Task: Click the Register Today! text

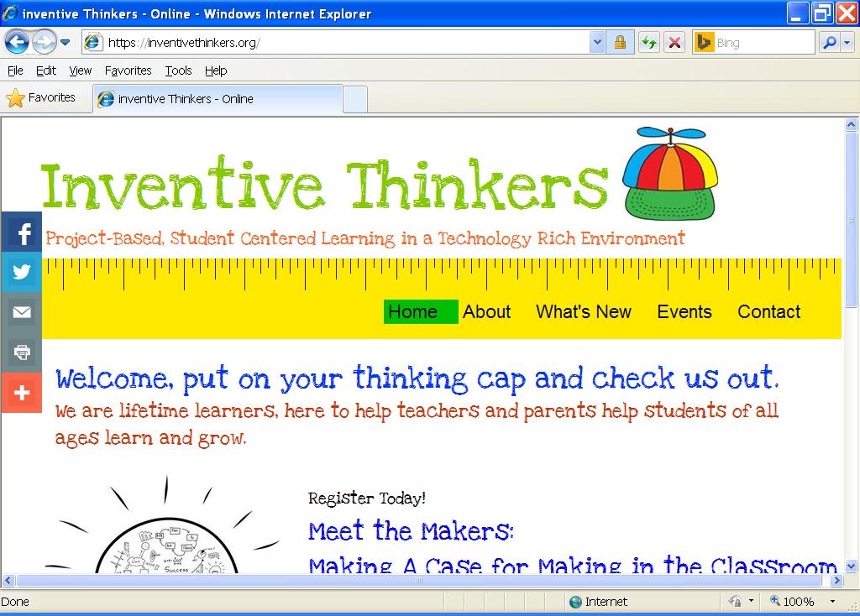Action: coord(367,499)
